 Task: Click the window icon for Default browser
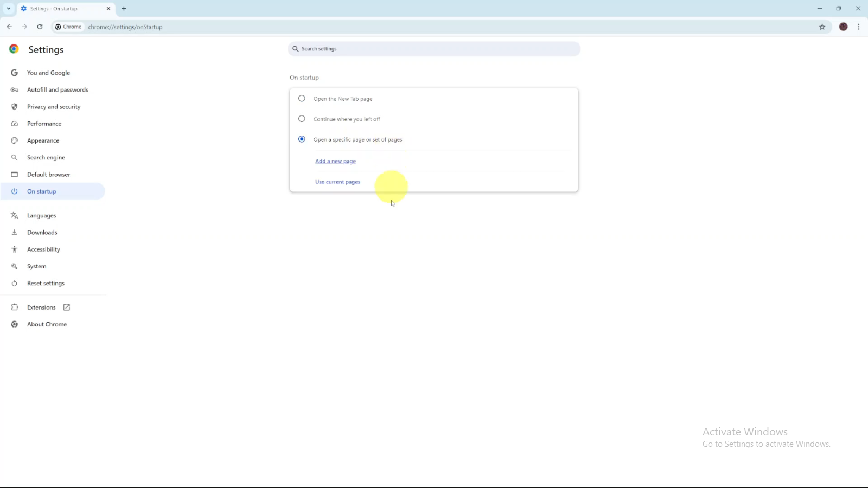[15, 175]
